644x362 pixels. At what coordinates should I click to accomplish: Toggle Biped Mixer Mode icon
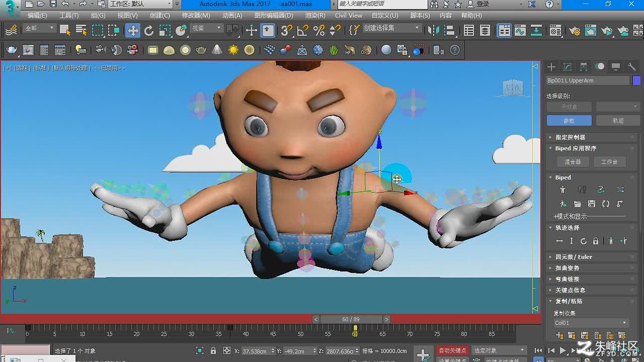point(620,190)
